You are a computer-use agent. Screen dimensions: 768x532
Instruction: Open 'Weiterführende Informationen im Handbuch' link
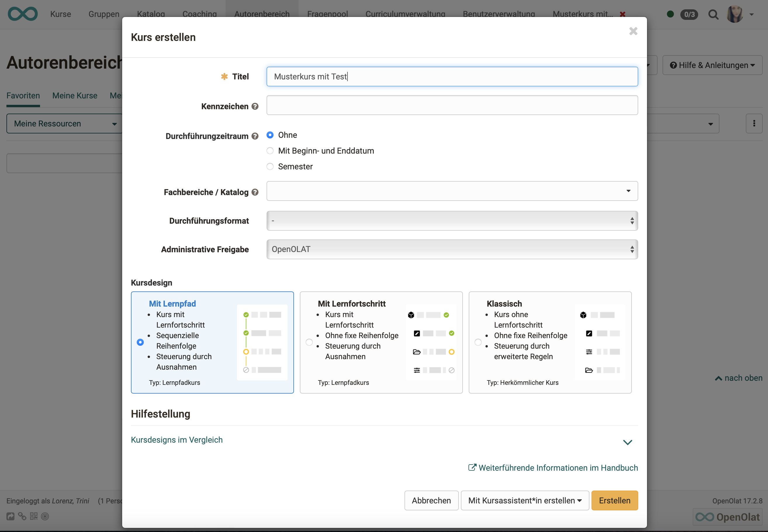[553, 468]
